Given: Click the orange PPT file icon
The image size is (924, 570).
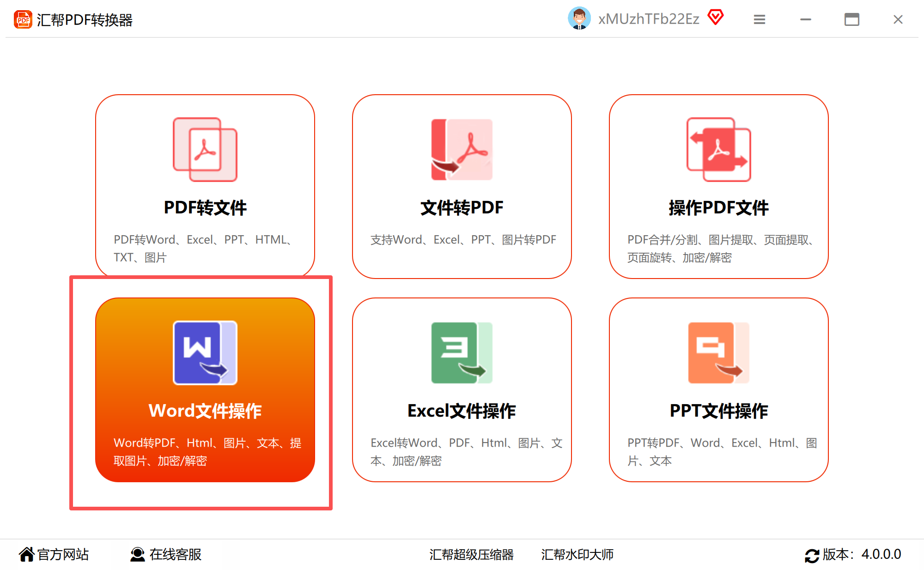Looking at the screenshot, I should [x=718, y=352].
